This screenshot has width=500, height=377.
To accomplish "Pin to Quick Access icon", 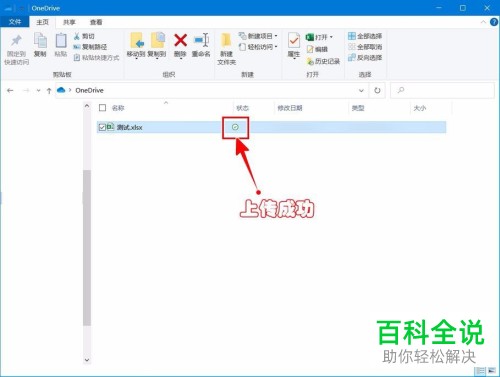I will coord(16,41).
